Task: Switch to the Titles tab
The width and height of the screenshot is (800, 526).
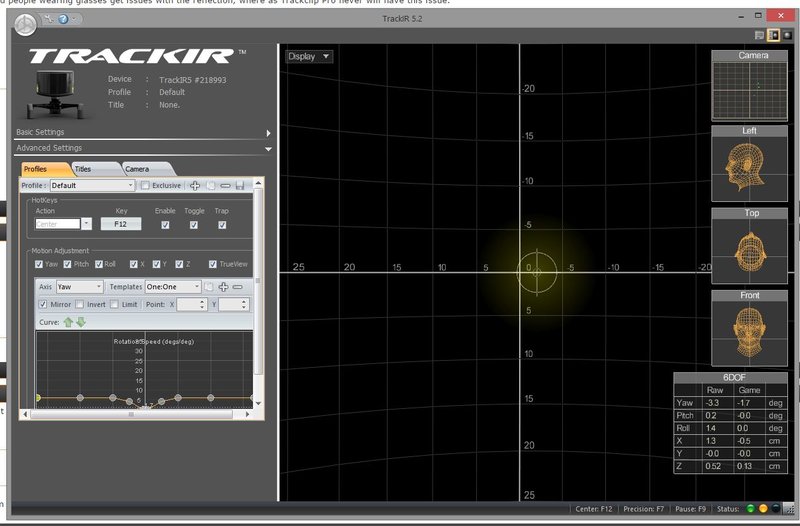Action: (96, 169)
